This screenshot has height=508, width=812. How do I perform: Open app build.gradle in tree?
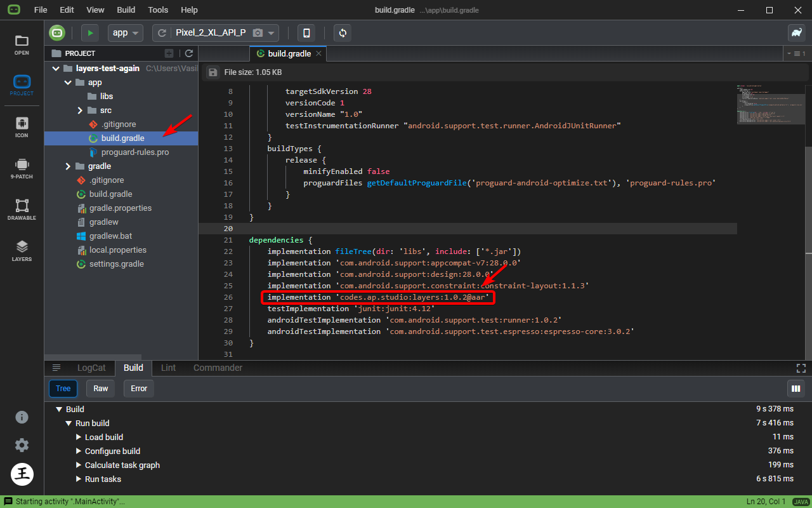tap(121, 138)
